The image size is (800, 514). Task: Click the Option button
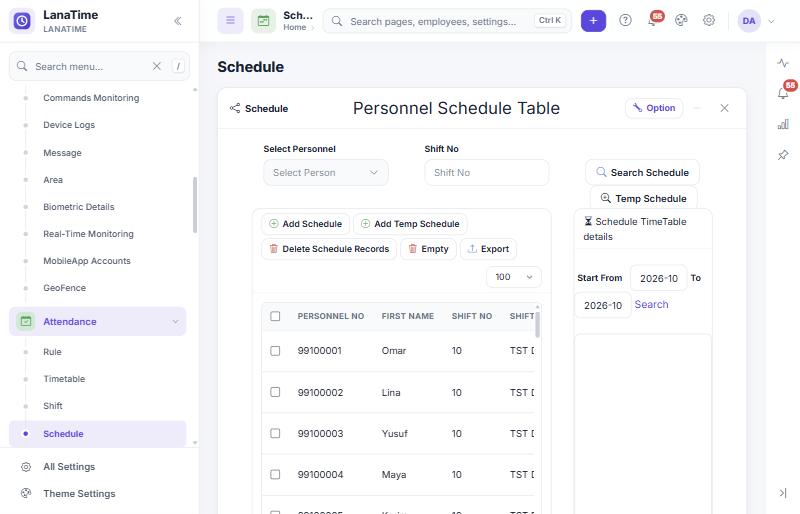pos(654,108)
